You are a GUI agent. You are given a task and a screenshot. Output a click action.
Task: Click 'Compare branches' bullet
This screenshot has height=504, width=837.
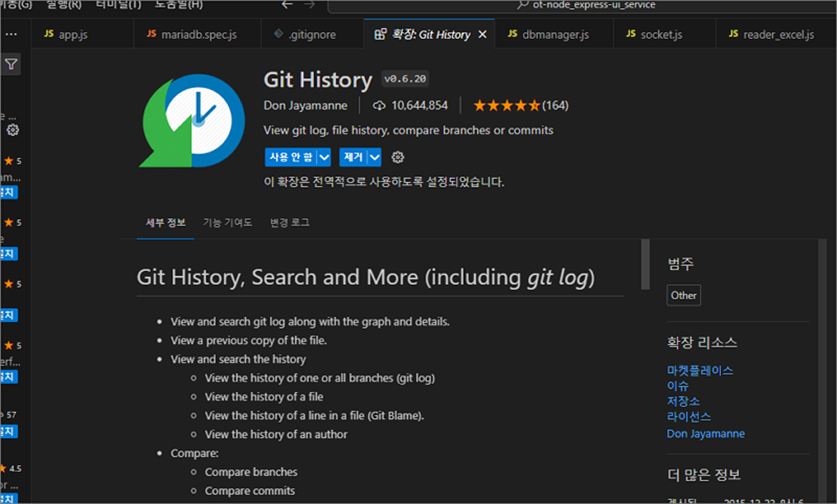point(251,472)
